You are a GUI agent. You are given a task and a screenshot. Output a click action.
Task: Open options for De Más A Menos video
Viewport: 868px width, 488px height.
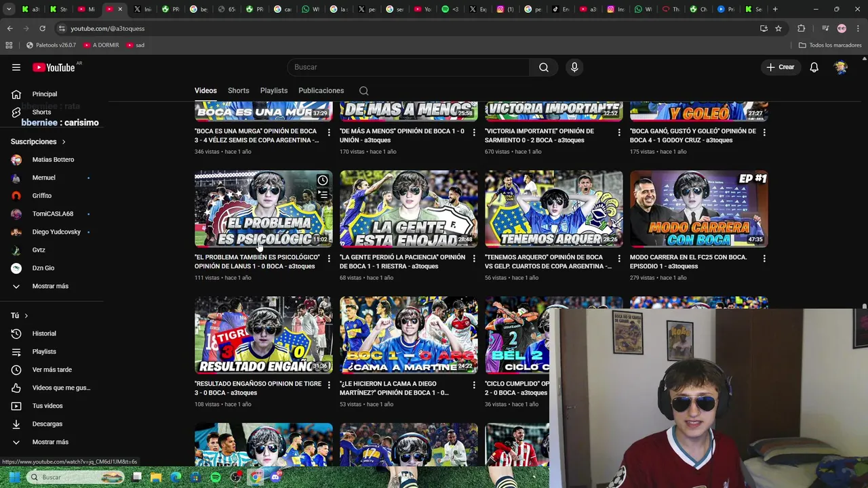coord(474,132)
